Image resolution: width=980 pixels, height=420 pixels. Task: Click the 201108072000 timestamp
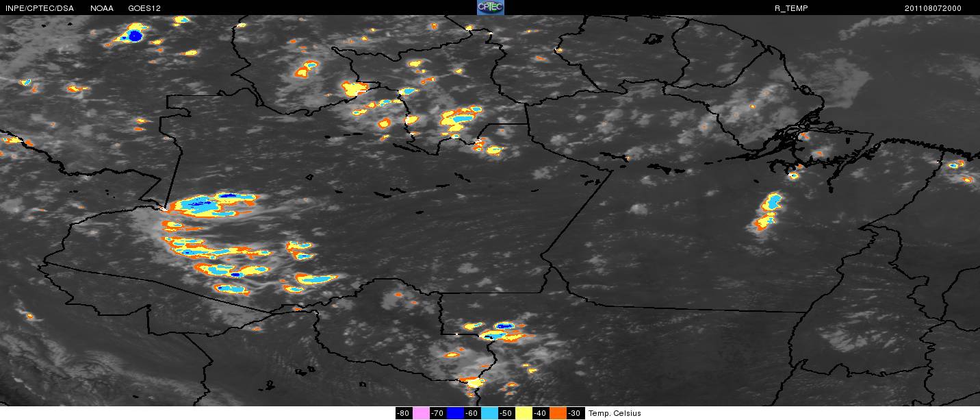[932, 8]
